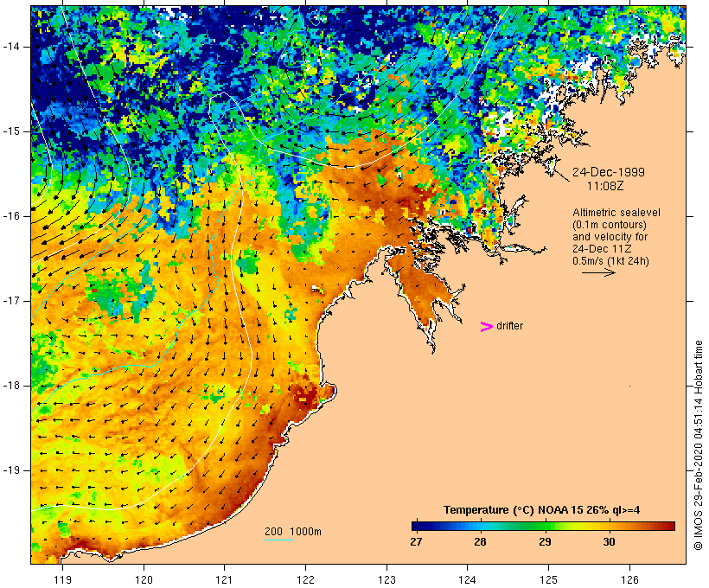Click the temperature colorbar title
The height and width of the screenshot is (588, 709).
pos(542,510)
